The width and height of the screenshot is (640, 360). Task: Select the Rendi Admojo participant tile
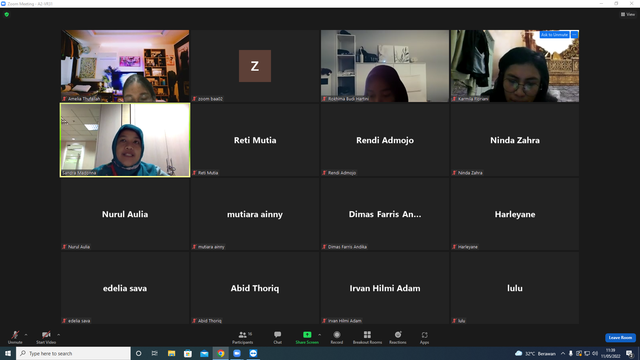pos(384,140)
